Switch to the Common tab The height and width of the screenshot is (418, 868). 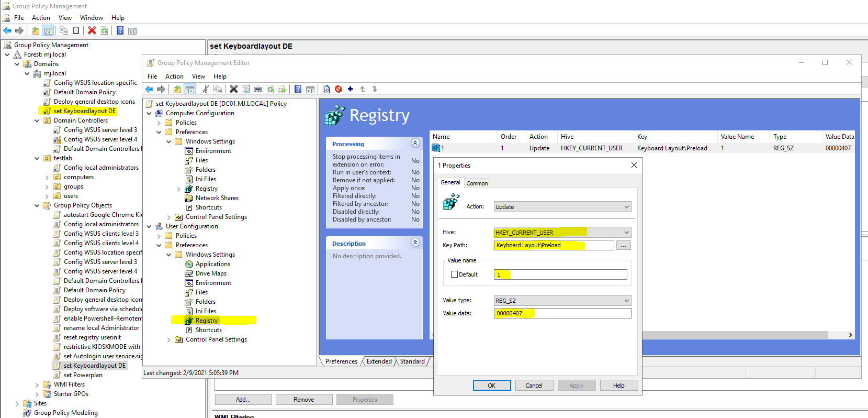pyautogui.click(x=477, y=183)
